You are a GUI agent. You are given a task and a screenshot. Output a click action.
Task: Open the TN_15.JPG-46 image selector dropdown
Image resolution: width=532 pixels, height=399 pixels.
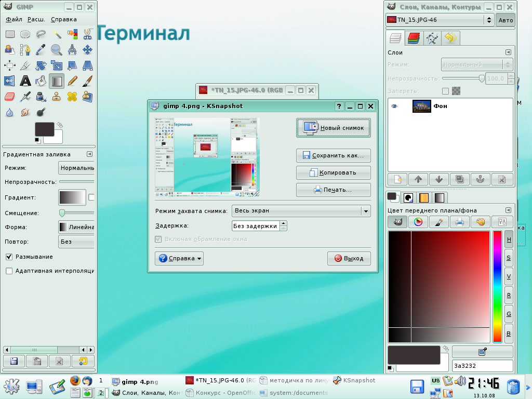point(440,20)
